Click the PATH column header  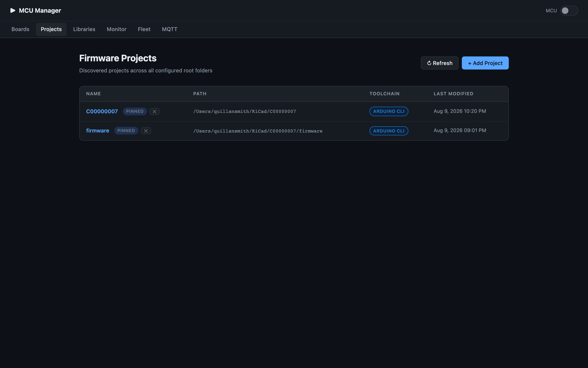(200, 94)
